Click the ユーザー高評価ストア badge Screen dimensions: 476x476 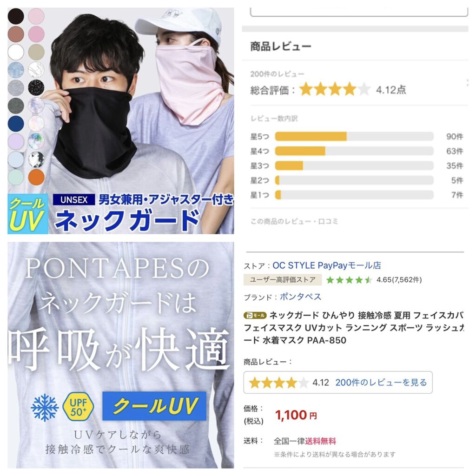pyautogui.click(x=282, y=279)
